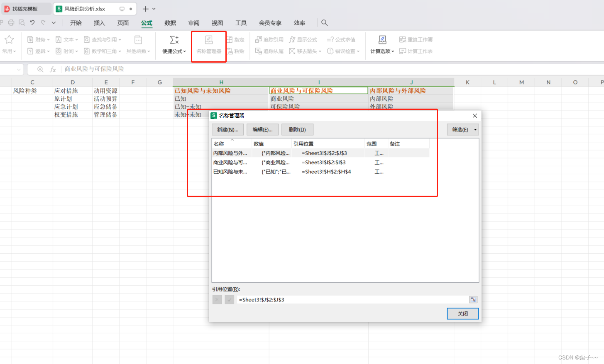Image resolution: width=604 pixels, height=364 pixels.
Task: Select the 内部风险与外... name row
Action: pyautogui.click(x=320, y=153)
